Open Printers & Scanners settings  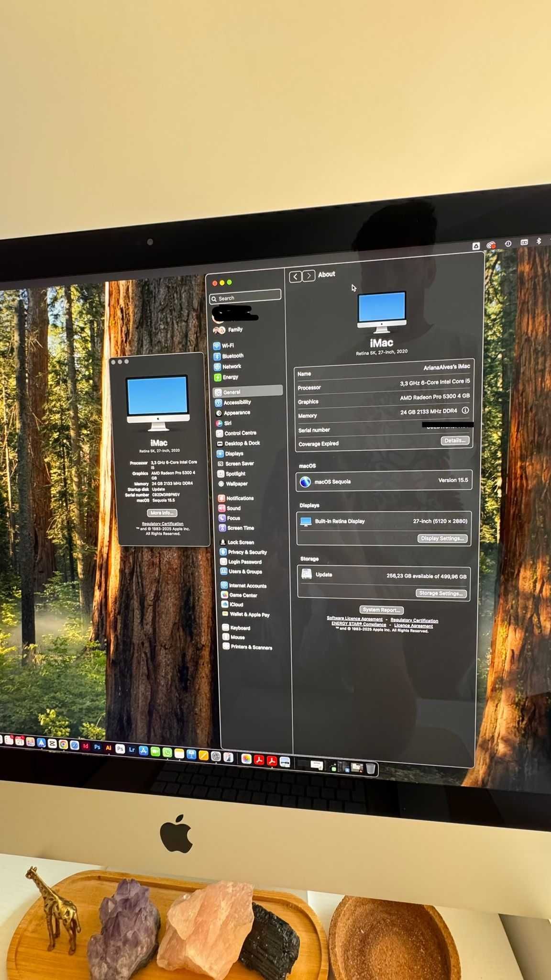coord(248,647)
